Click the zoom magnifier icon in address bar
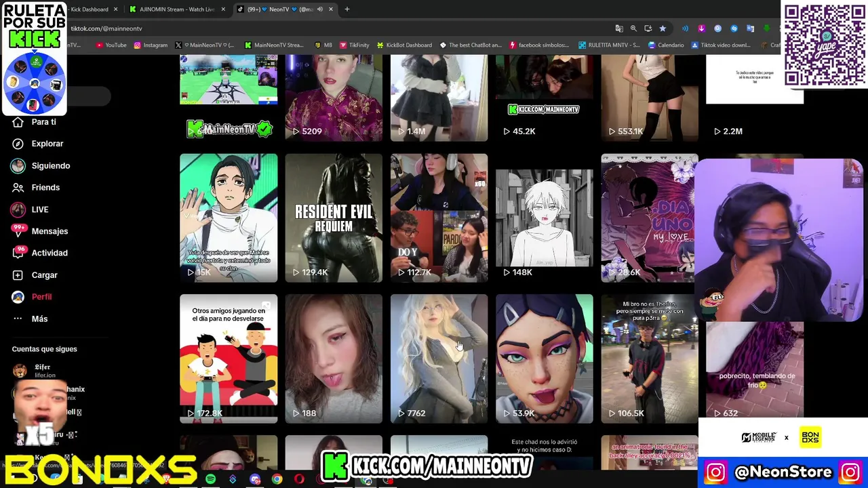The width and height of the screenshot is (868, 488). pos(633,28)
